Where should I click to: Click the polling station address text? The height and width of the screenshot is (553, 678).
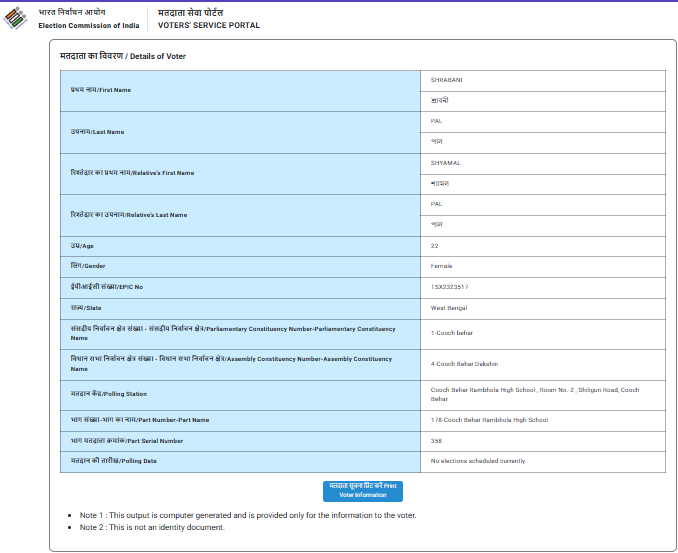click(x=534, y=394)
